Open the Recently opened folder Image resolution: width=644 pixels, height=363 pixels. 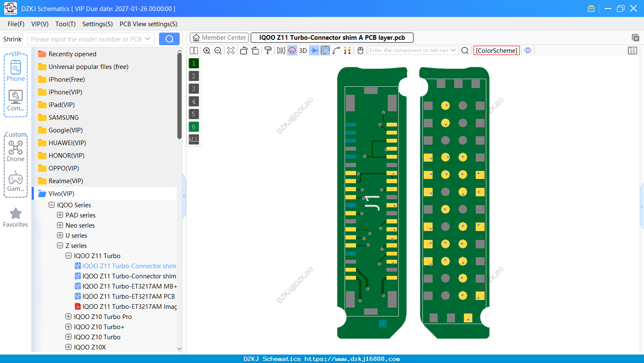pos(72,54)
